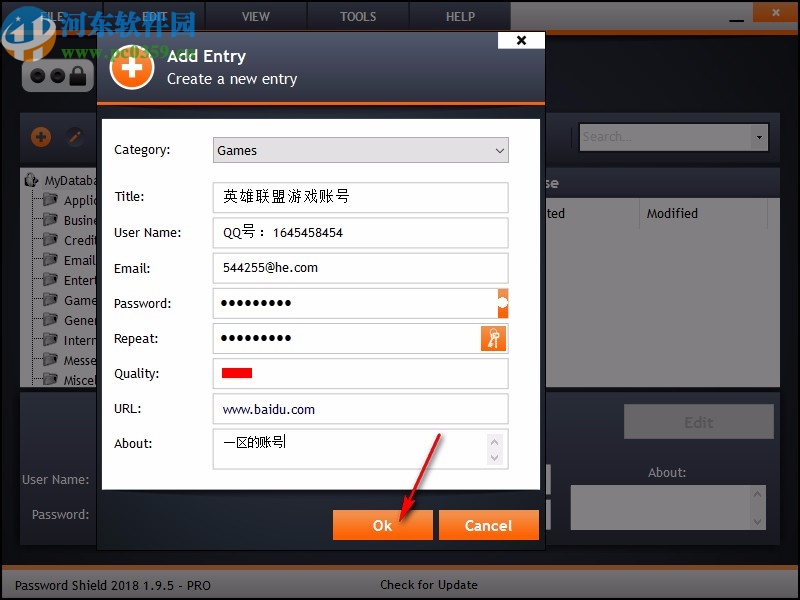Click Cancel to discard the new entry
This screenshot has width=800, height=600.
coord(489,525)
